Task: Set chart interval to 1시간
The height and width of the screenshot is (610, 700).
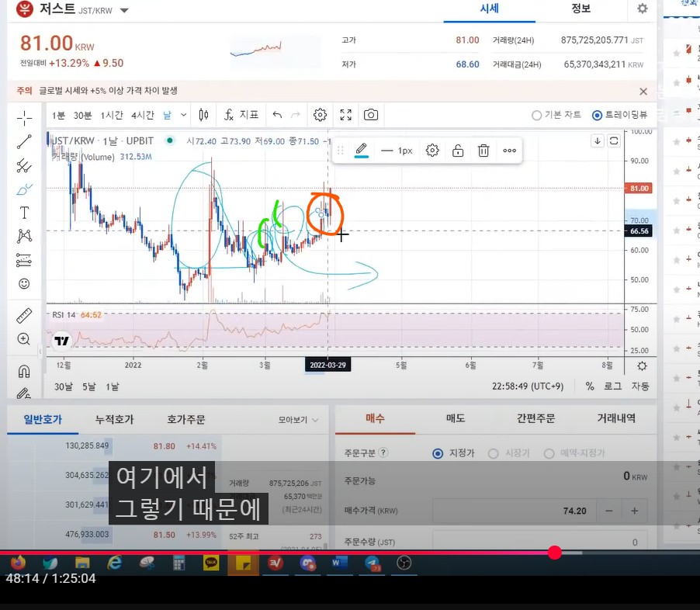Action: pyautogui.click(x=112, y=115)
